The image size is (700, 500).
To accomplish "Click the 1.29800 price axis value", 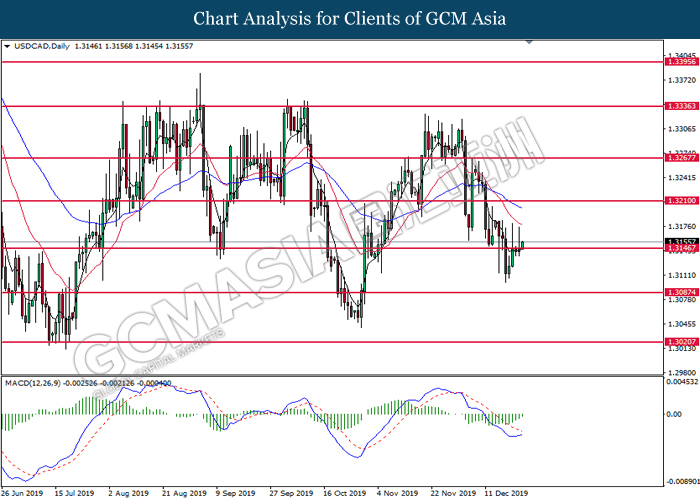I will (682, 373).
